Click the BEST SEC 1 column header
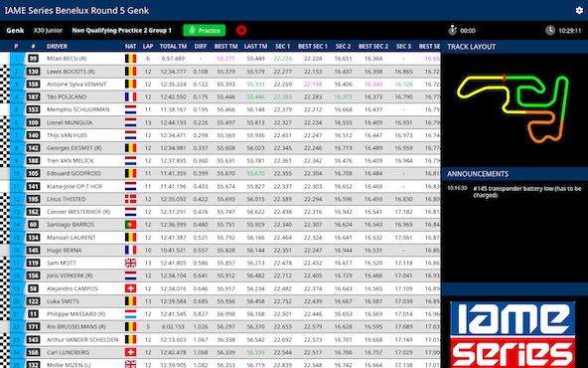 (313, 46)
